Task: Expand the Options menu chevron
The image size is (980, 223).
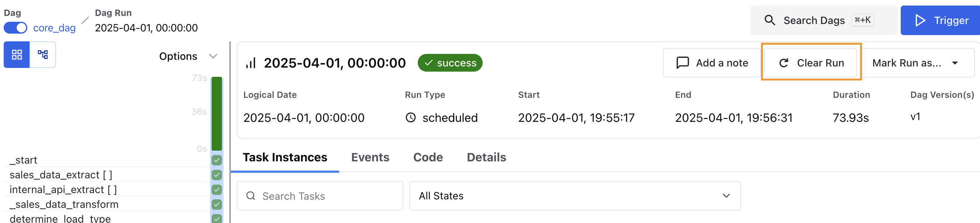Action: coord(213,56)
